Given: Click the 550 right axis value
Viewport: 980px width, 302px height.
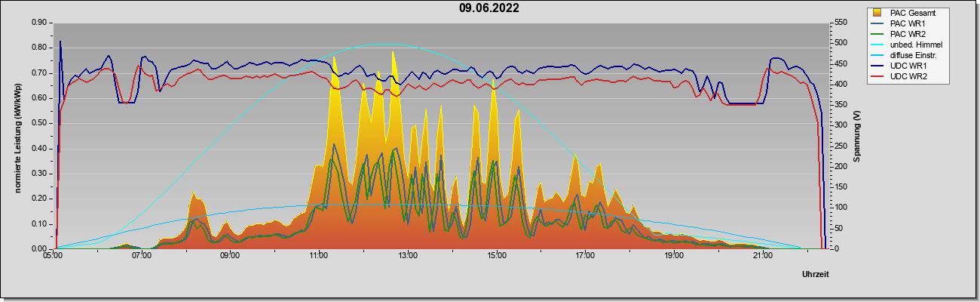Looking at the screenshot, I should [x=838, y=23].
